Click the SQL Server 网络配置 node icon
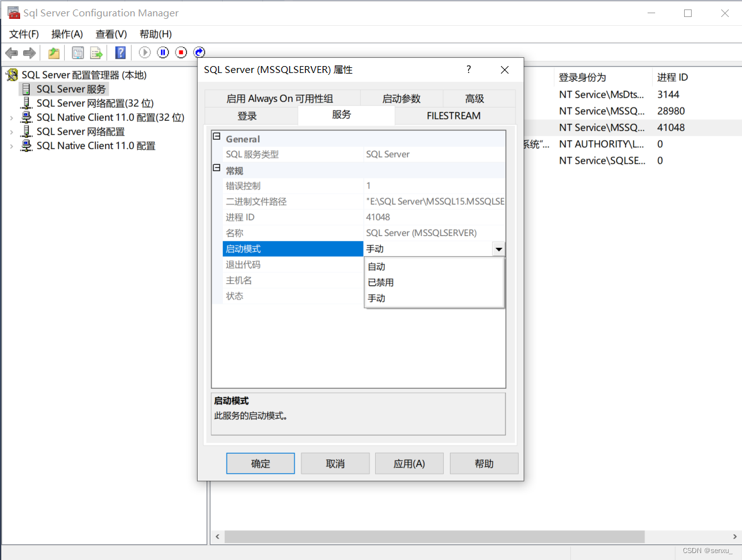The image size is (742, 560). coord(26,132)
